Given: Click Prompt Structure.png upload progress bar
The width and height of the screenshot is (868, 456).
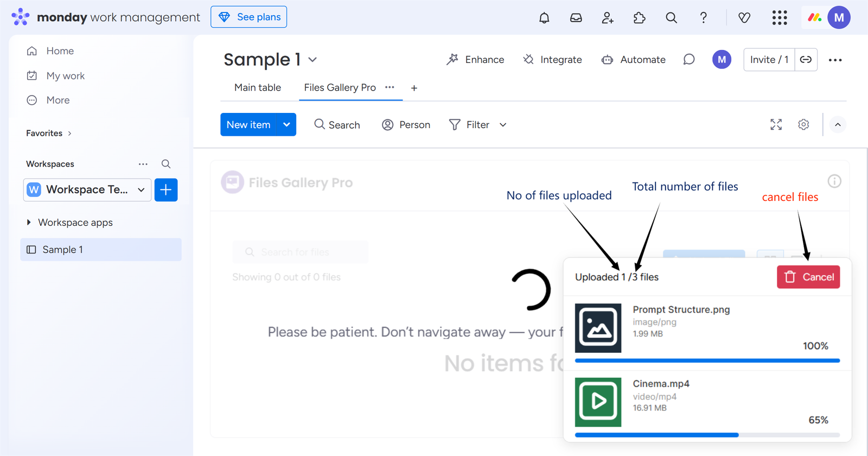Looking at the screenshot, I should pyautogui.click(x=707, y=360).
